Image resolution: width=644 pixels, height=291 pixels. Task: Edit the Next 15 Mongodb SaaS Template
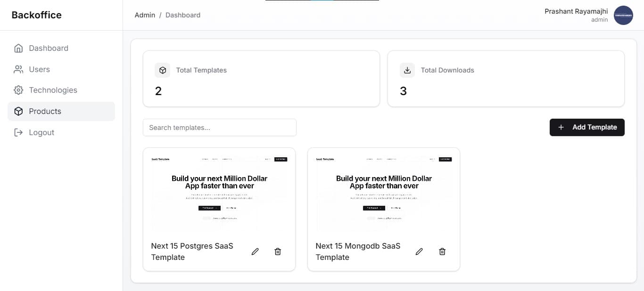tap(419, 251)
